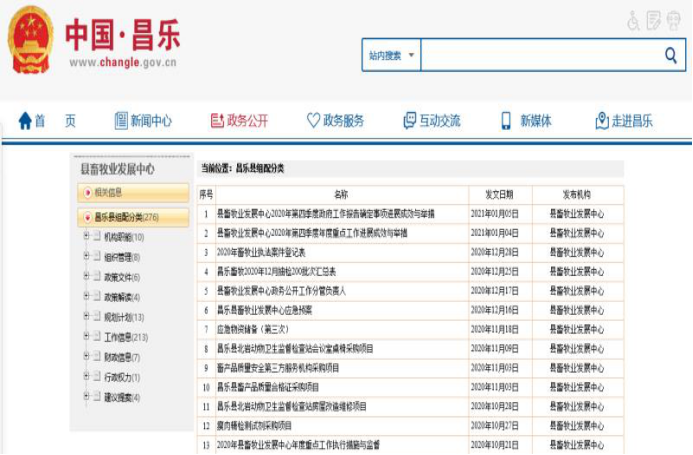The height and width of the screenshot is (455, 693).
Task: Expand the 政策文件 tree node
Action: pos(86,277)
